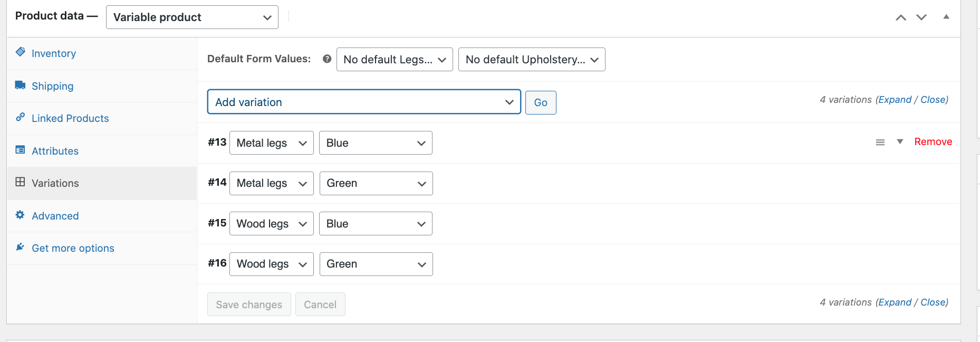Click the Variations grid icon

[21, 182]
